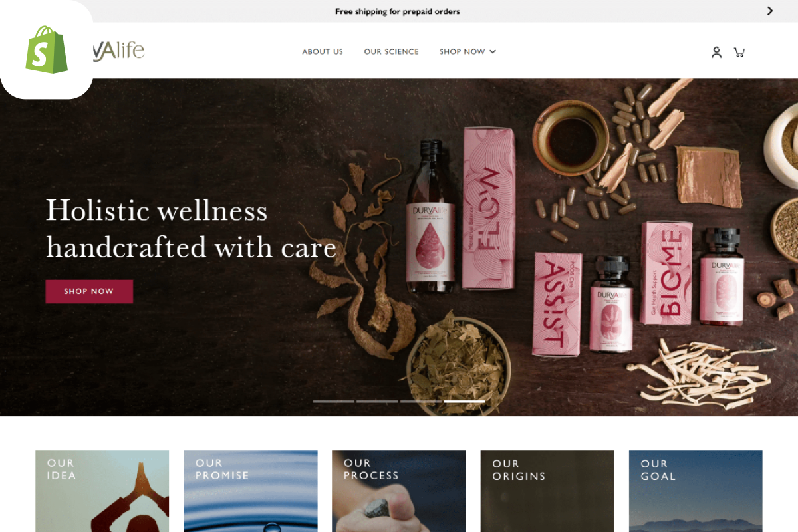Open the user account icon
The height and width of the screenshot is (532, 798).
[x=716, y=52]
